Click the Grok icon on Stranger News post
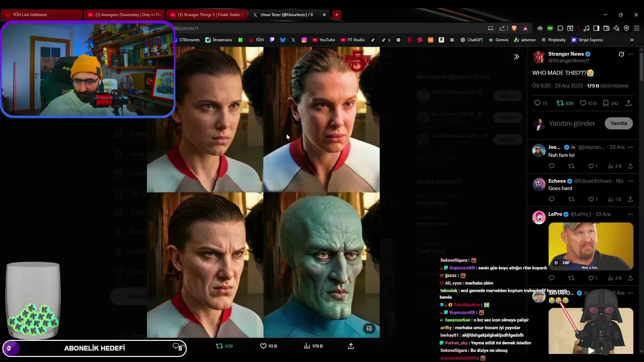This screenshot has height=362, width=644. click(621, 54)
